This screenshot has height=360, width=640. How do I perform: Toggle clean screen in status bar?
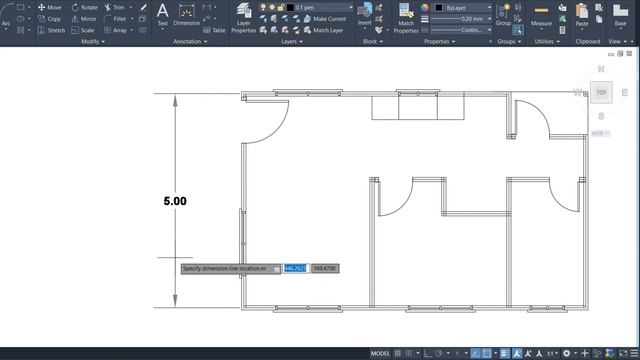[x=623, y=353]
